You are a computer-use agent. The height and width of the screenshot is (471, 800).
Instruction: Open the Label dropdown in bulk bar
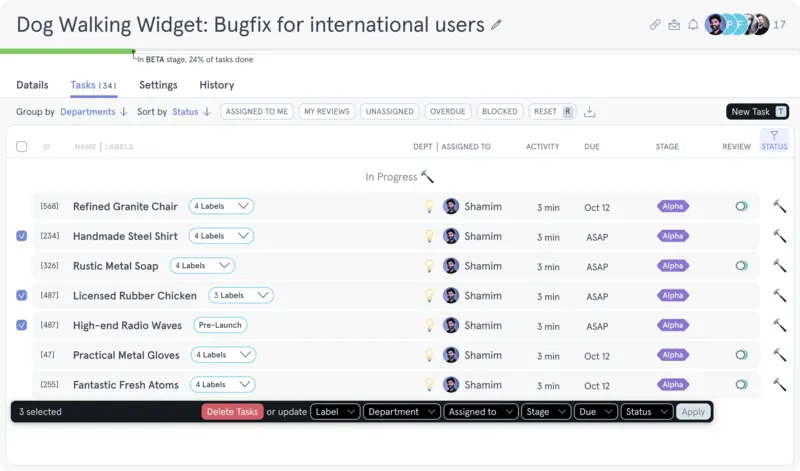[x=335, y=412]
